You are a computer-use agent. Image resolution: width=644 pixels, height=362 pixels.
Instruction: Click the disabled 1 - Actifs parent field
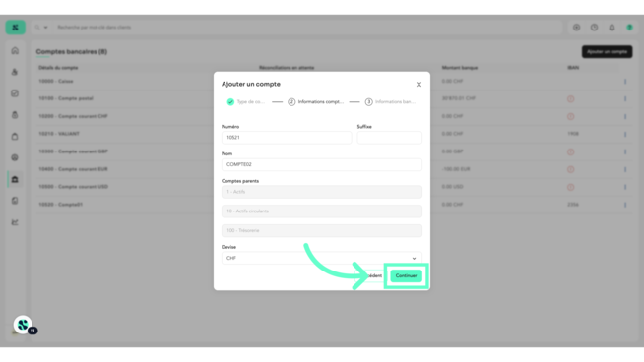tap(322, 192)
